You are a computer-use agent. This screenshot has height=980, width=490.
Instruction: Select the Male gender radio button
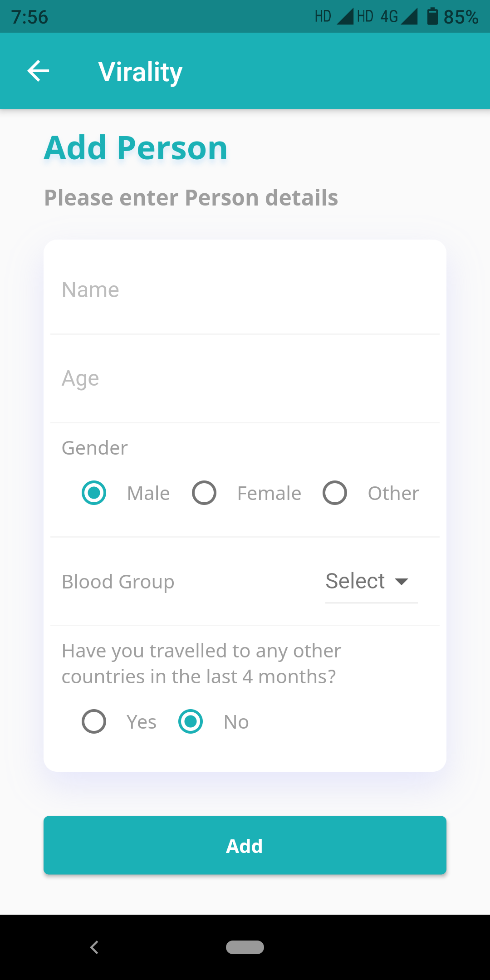pyautogui.click(x=94, y=493)
